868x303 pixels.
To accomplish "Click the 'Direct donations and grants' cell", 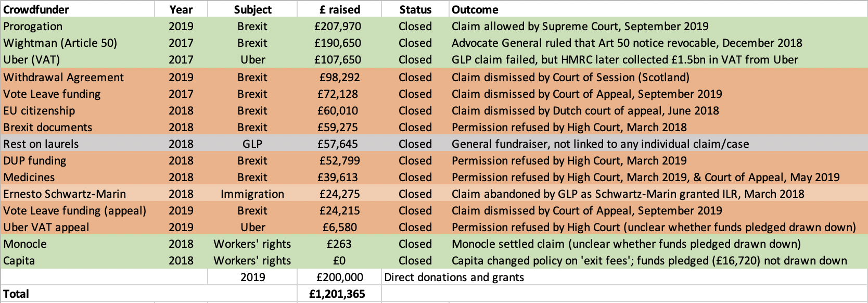I will [x=454, y=277].
